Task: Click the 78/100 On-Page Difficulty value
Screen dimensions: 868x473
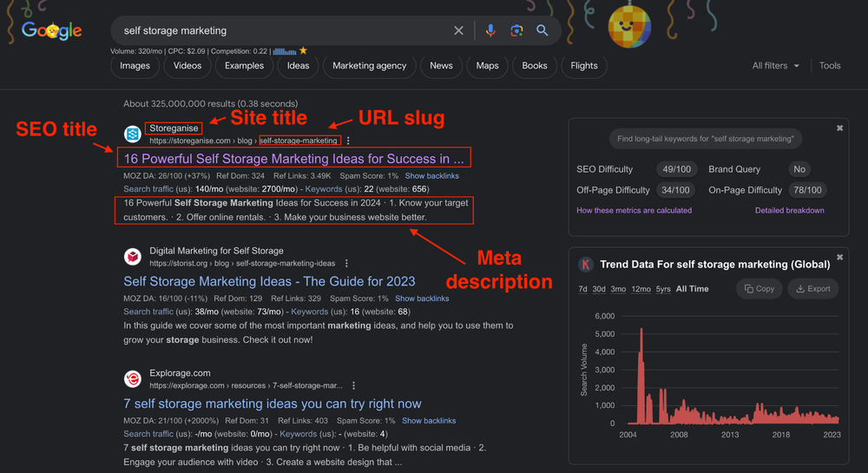Action: click(x=807, y=190)
